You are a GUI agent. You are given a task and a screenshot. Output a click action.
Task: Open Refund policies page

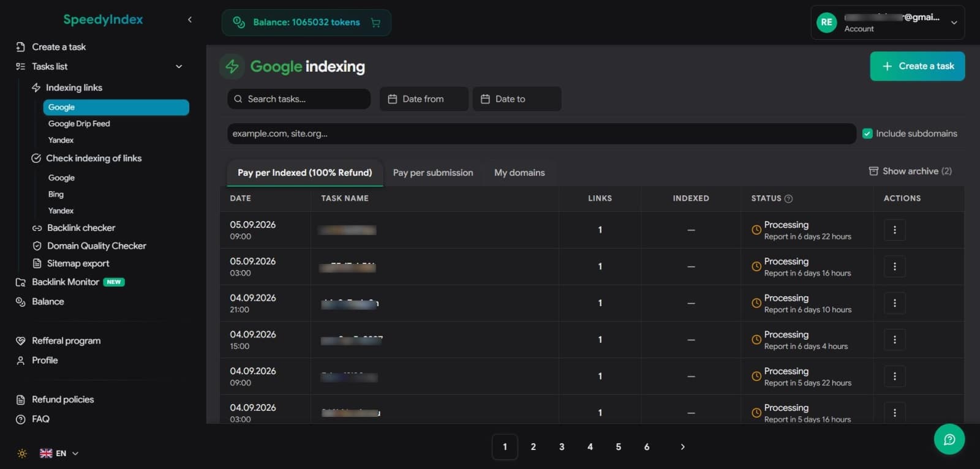(55, 400)
